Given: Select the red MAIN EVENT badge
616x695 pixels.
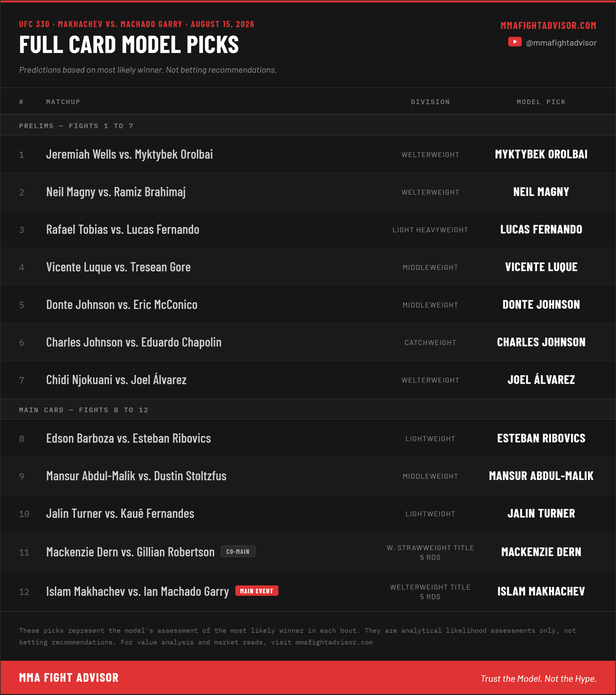Looking at the screenshot, I should 257,591.
